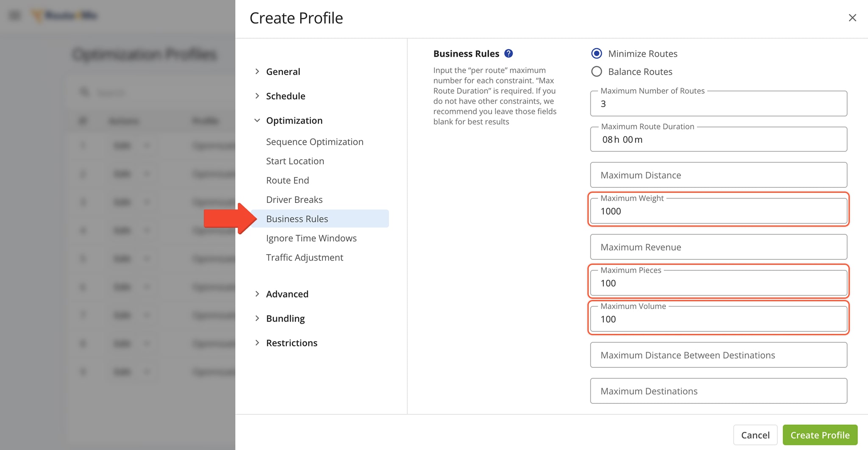The image size is (868, 450).
Task: Collapse the Optimization section chevron
Action: [x=257, y=120]
